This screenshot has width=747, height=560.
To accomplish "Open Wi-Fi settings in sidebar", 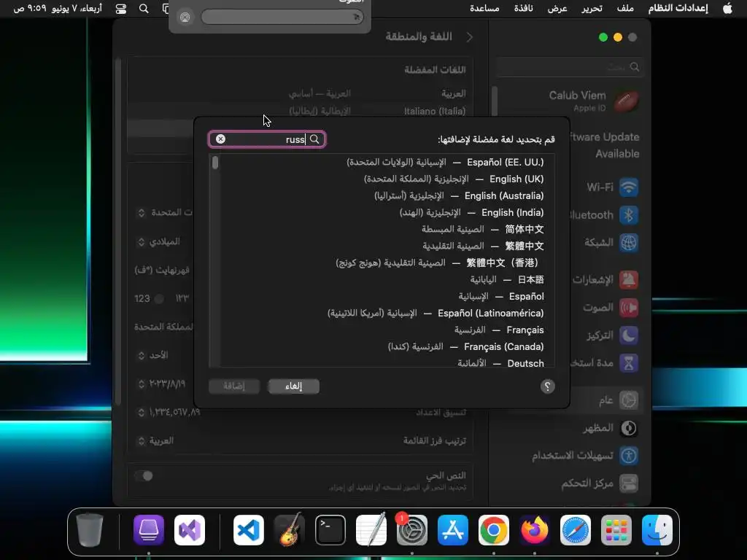I will click(628, 187).
